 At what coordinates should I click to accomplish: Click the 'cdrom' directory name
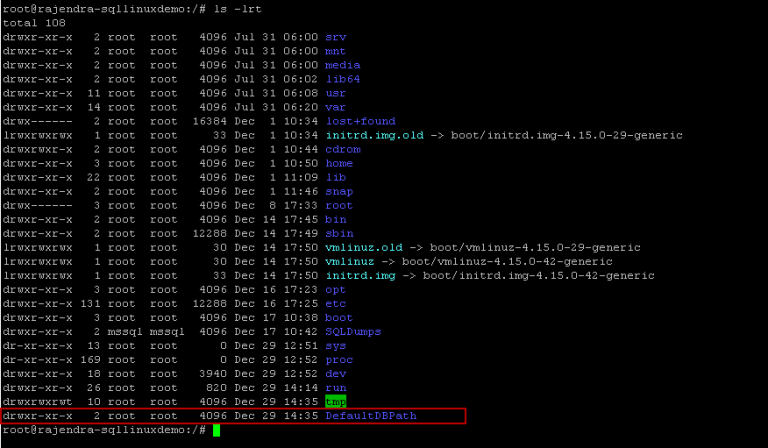pyautogui.click(x=343, y=149)
